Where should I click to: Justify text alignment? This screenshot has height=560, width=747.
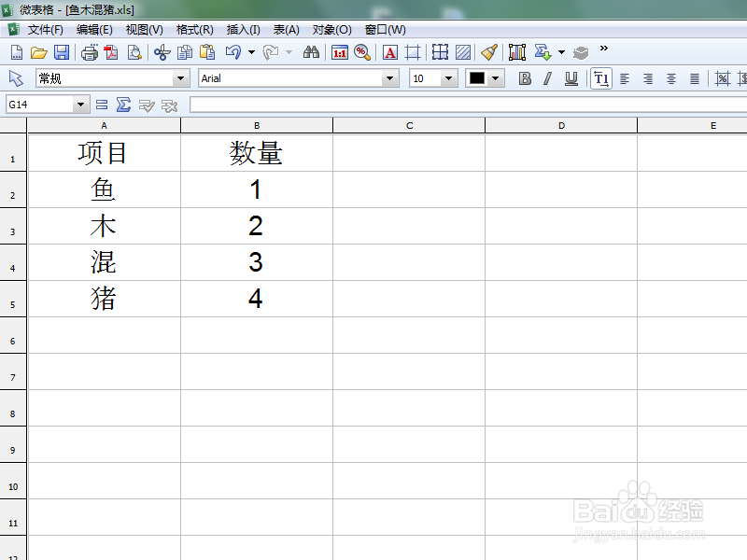point(695,78)
